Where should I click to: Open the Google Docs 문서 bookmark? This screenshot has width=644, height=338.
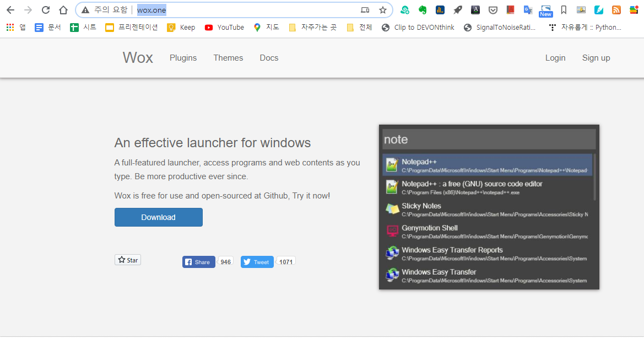[47, 27]
